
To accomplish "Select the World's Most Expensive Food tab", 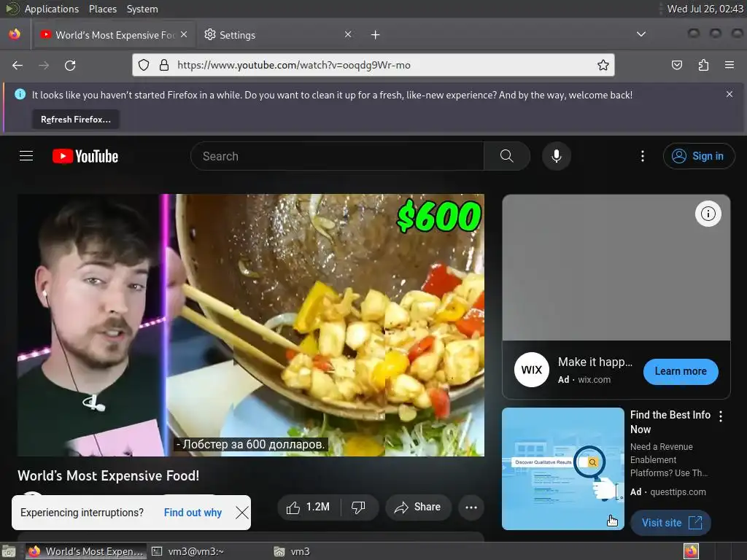I will [114, 35].
